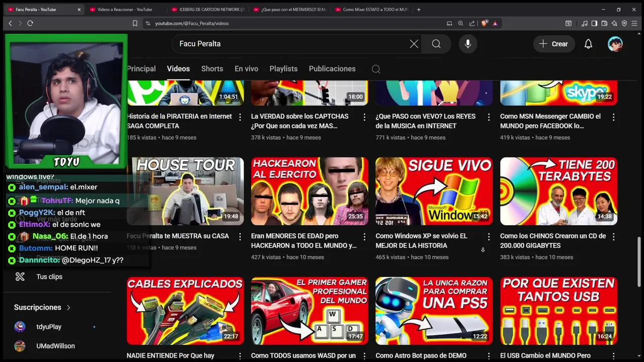
Task: Clear the YouTube search box with X
Action: 414,44
